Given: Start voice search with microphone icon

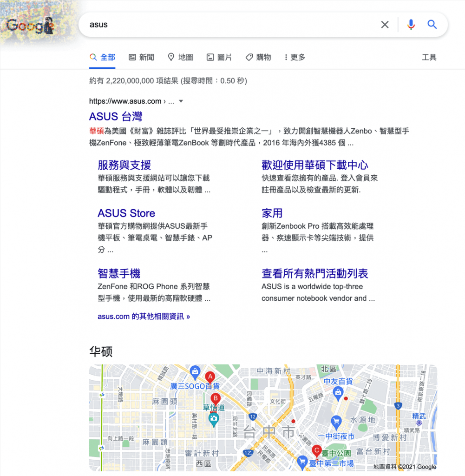Looking at the screenshot, I should point(411,25).
